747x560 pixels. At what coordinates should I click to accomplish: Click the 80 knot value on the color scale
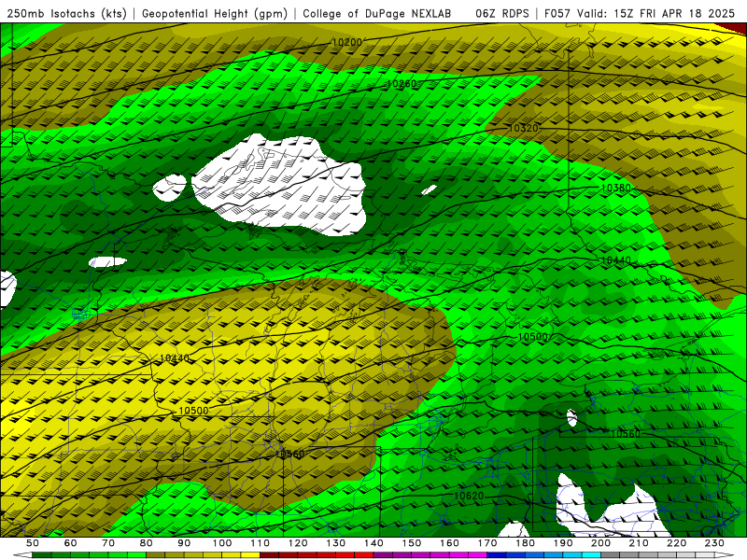click(x=147, y=543)
